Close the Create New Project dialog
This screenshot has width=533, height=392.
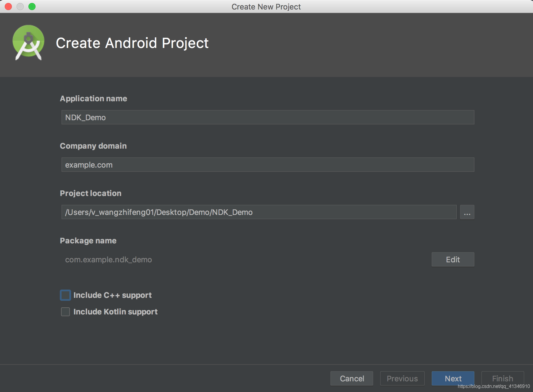coord(8,6)
